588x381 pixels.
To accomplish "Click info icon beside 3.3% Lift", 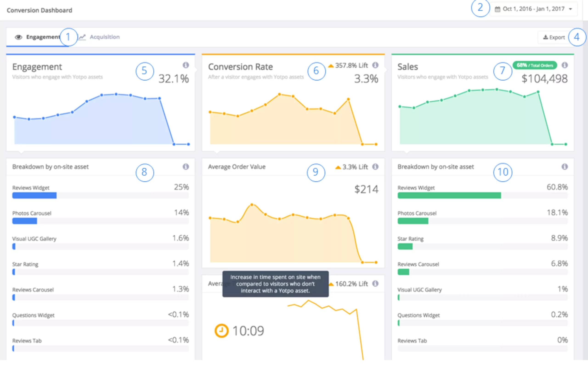I will coord(375,167).
